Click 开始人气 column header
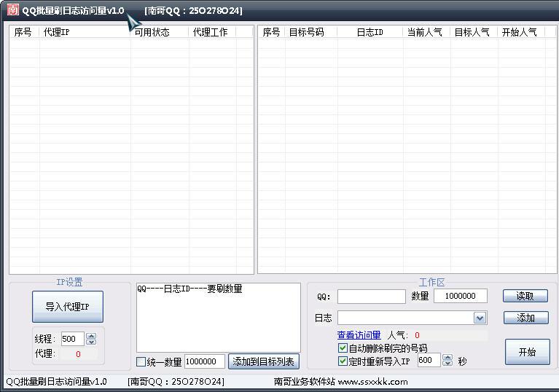Viewport: 559px width, 392px height. coord(521,32)
